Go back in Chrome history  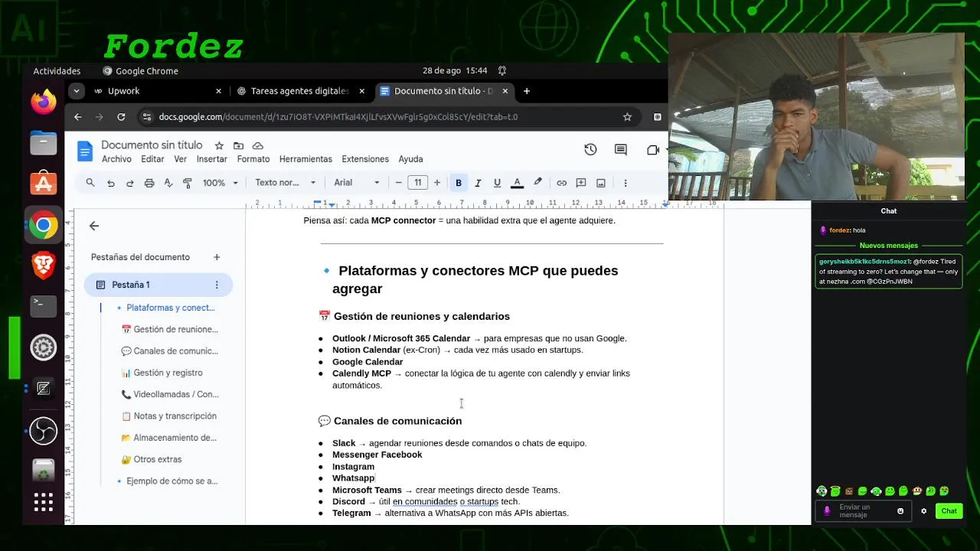coord(78,117)
